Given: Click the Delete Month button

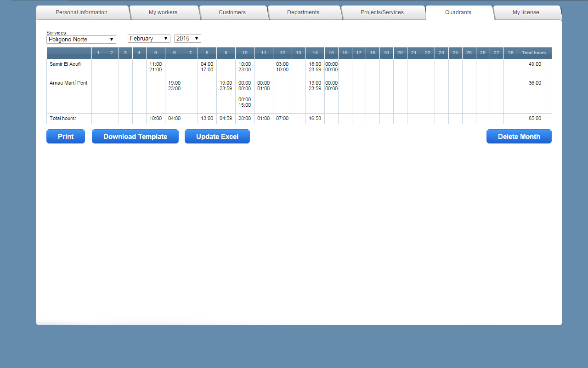Looking at the screenshot, I should coord(519,137).
